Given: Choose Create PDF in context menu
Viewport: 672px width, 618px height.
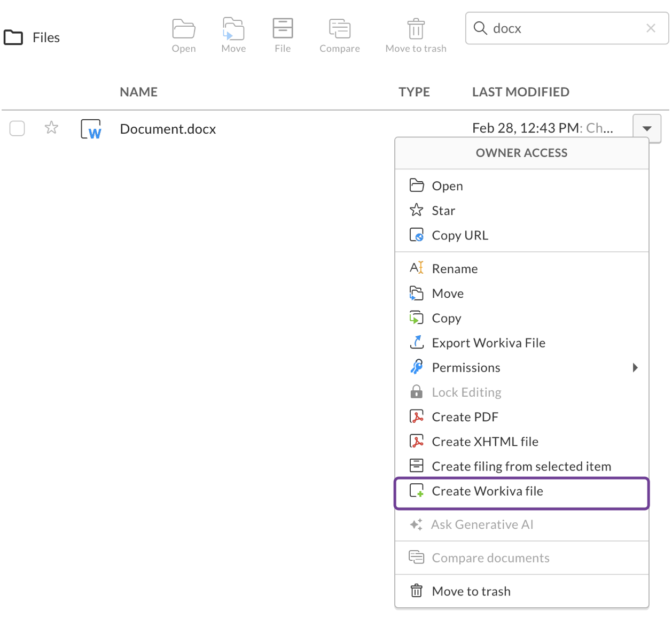Looking at the screenshot, I should [x=465, y=417].
